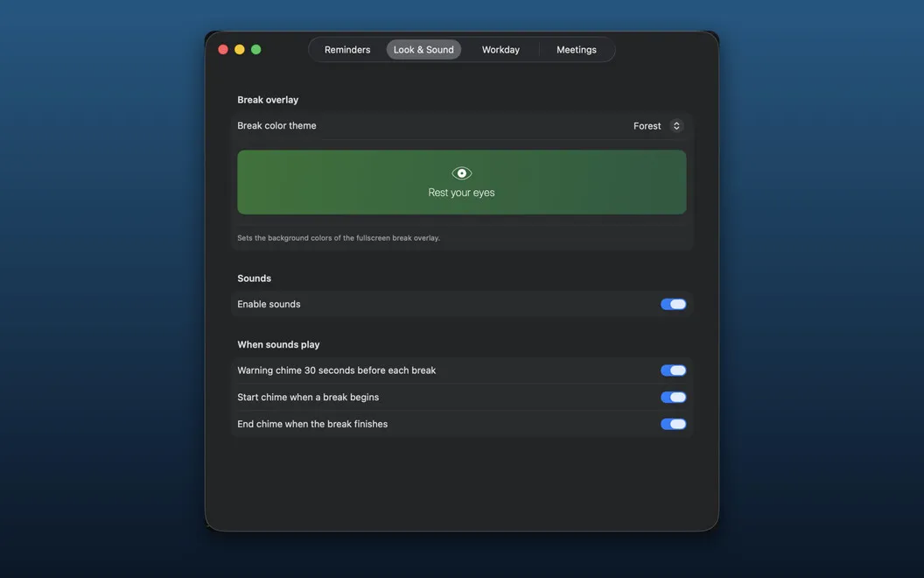Toggle the Enable sounds switch
The height and width of the screenshot is (578, 924).
[x=673, y=305]
